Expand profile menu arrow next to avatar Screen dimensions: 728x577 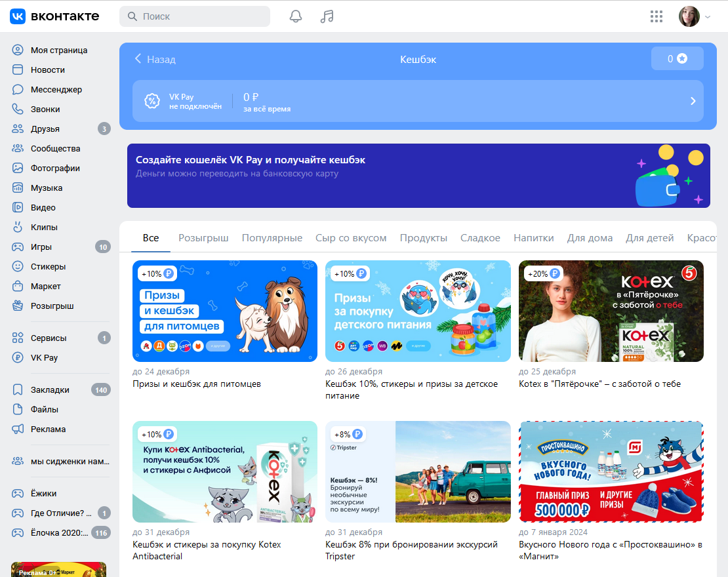coord(708,16)
